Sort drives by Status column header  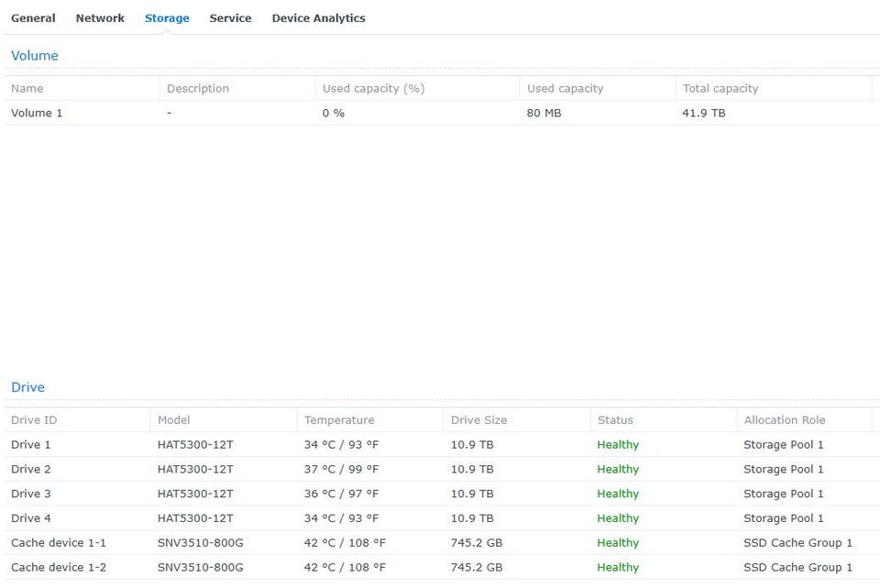(615, 420)
